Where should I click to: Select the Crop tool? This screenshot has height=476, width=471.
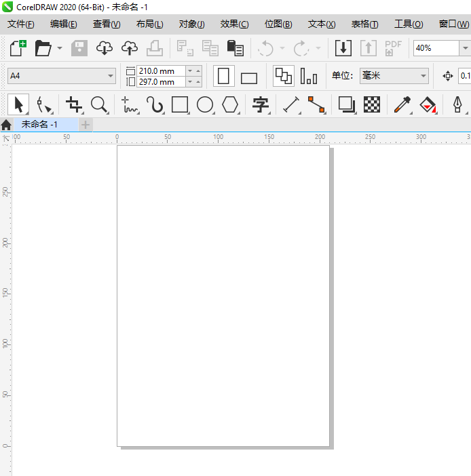tap(73, 104)
